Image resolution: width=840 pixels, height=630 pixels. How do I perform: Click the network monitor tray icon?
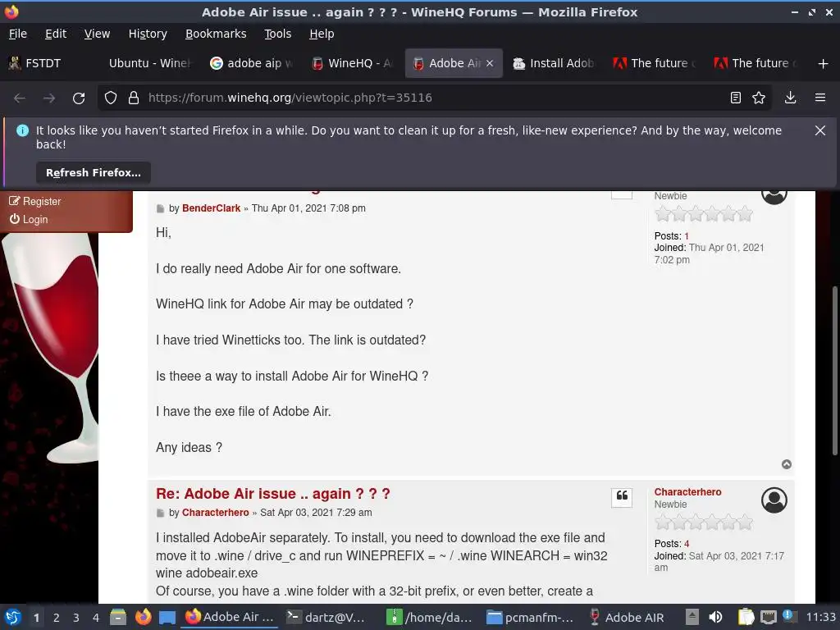point(768,617)
